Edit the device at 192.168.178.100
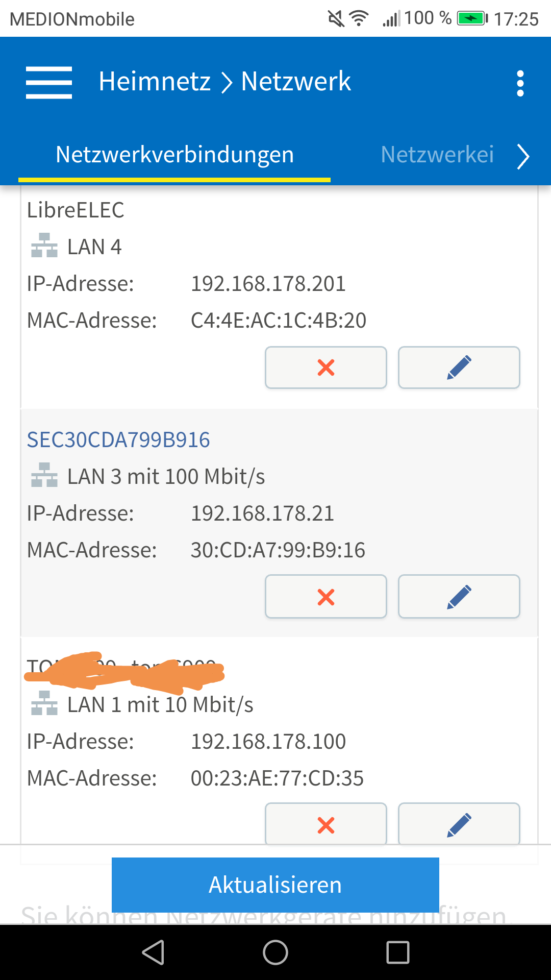551x980 pixels. click(459, 824)
